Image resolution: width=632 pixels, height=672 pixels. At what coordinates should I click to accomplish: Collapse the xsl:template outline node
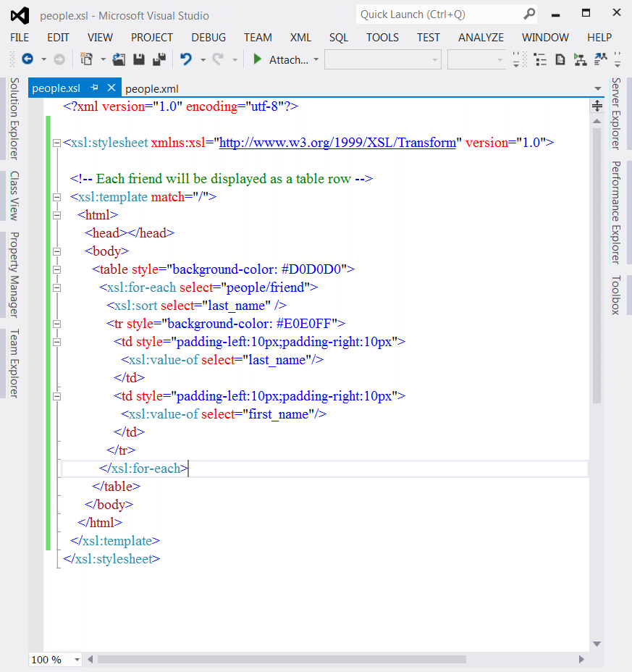click(x=56, y=197)
